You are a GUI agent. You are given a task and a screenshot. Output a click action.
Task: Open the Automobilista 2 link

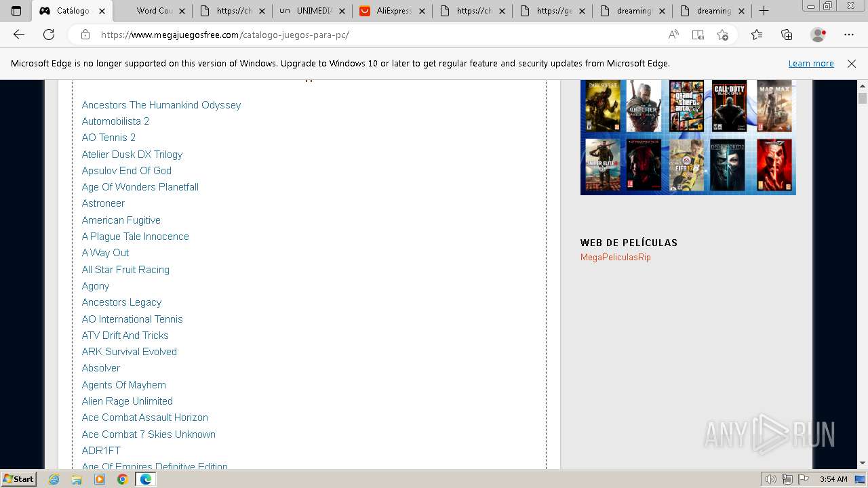coord(115,121)
